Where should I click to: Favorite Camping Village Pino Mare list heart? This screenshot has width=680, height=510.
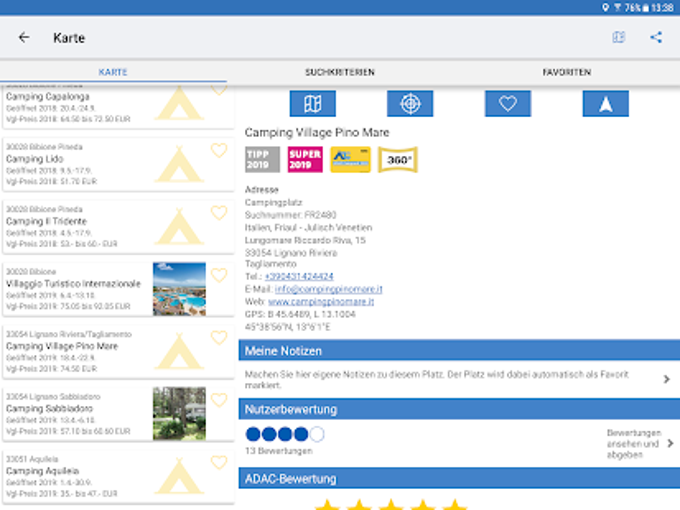pos(219,338)
